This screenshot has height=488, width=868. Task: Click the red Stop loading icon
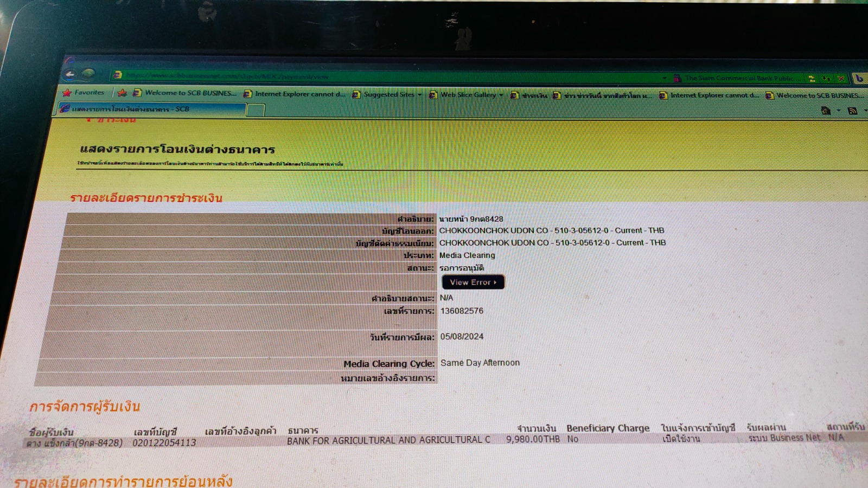click(x=841, y=79)
